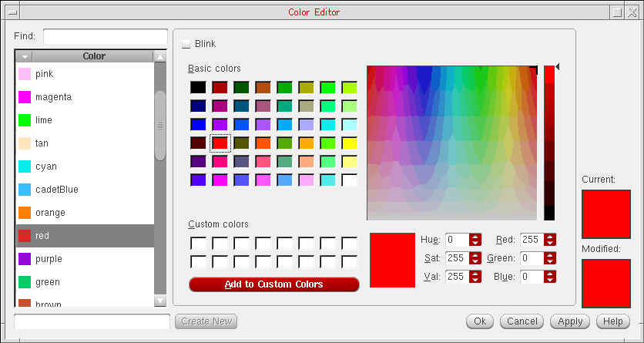Click the first empty custom color slot

coord(198,244)
